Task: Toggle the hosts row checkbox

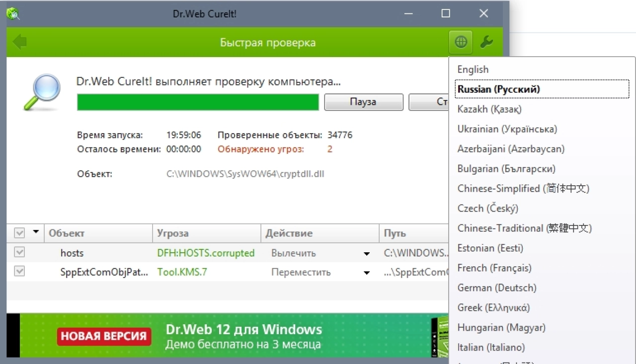Action: (19, 252)
